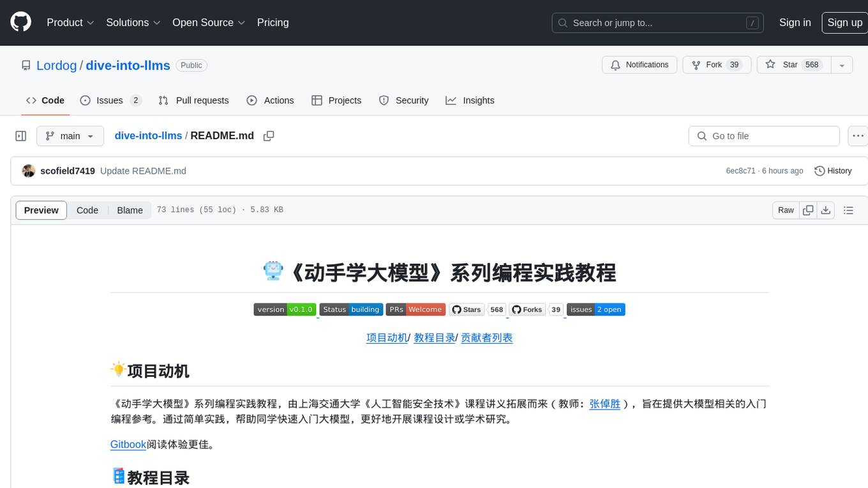Jump to 教程目录 anchor link

[x=435, y=338]
